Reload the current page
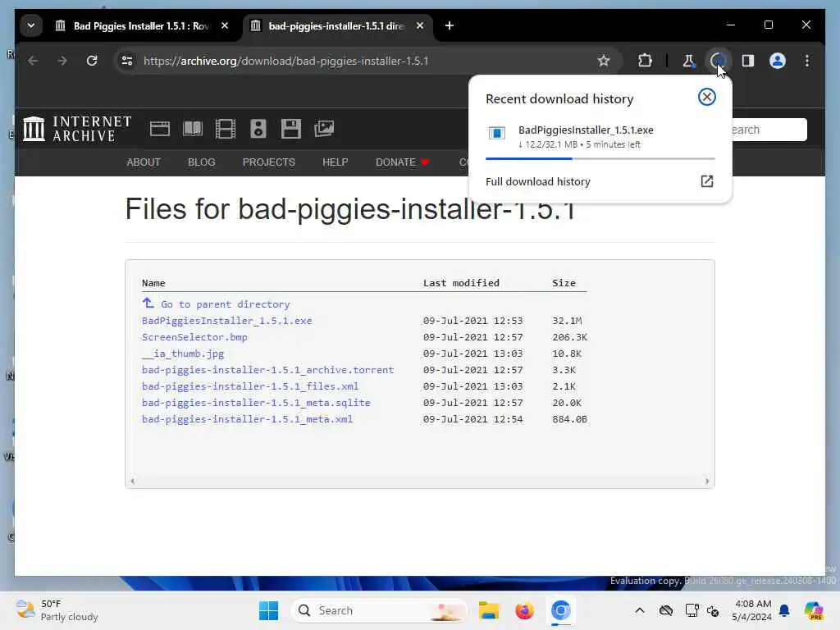Viewport: 840px width, 630px height. [x=92, y=61]
